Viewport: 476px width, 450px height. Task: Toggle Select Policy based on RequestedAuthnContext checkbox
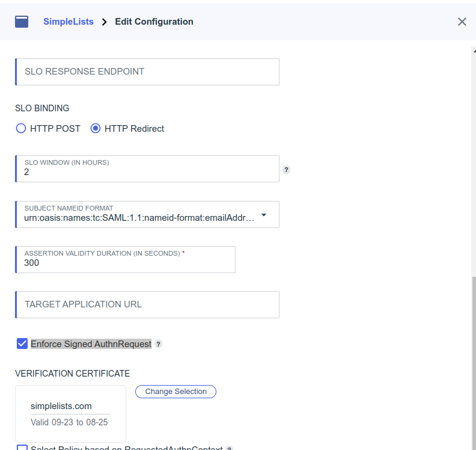[x=22, y=448]
